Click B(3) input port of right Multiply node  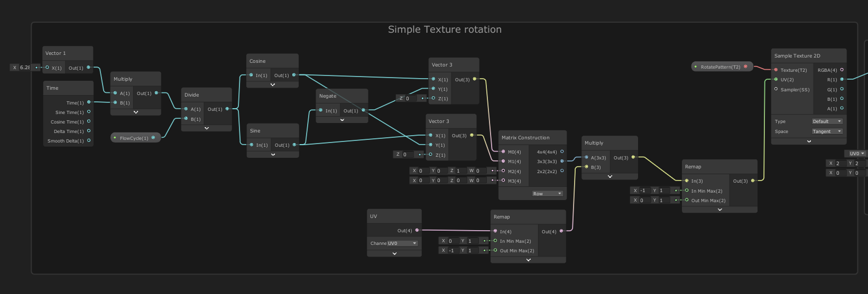coord(586,167)
